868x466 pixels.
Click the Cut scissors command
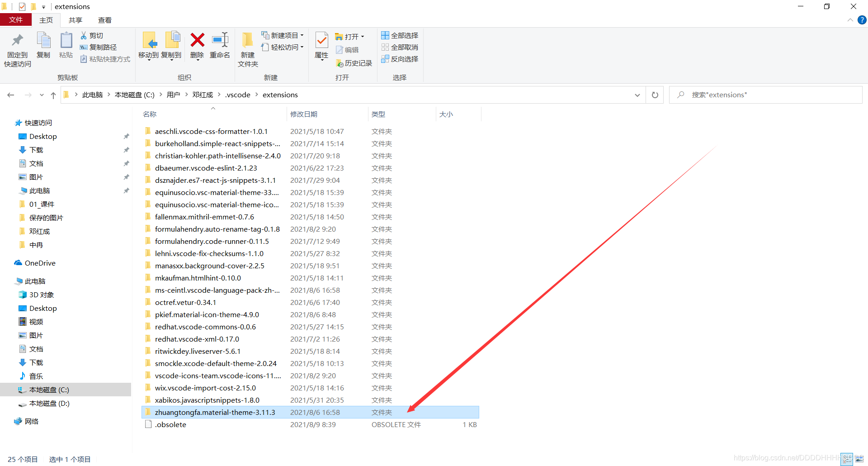(92, 35)
